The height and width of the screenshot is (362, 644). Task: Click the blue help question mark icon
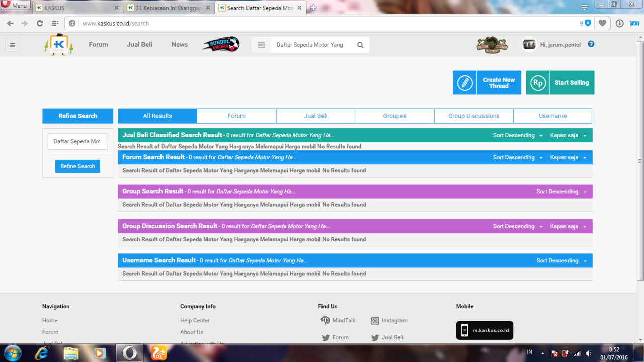pyautogui.click(x=591, y=44)
